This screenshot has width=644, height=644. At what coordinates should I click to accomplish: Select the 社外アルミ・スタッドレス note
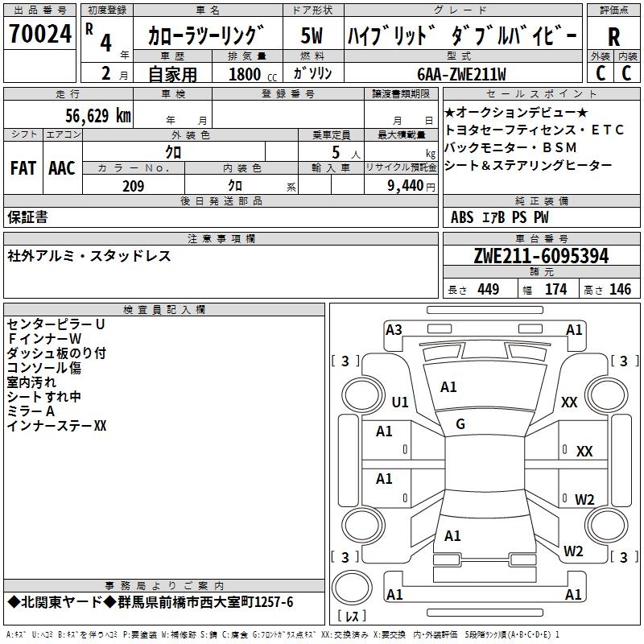click(x=89, y=256)
